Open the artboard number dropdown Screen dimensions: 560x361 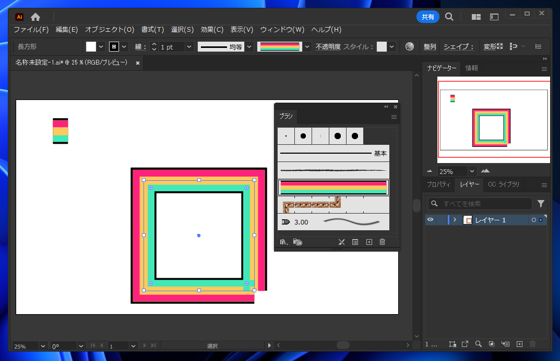(133, 346)
